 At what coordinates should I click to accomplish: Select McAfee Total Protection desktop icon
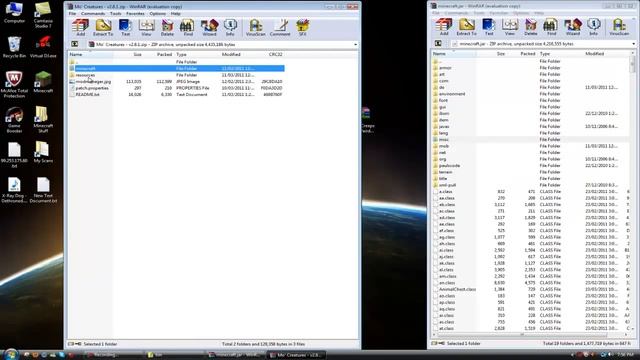14,84
